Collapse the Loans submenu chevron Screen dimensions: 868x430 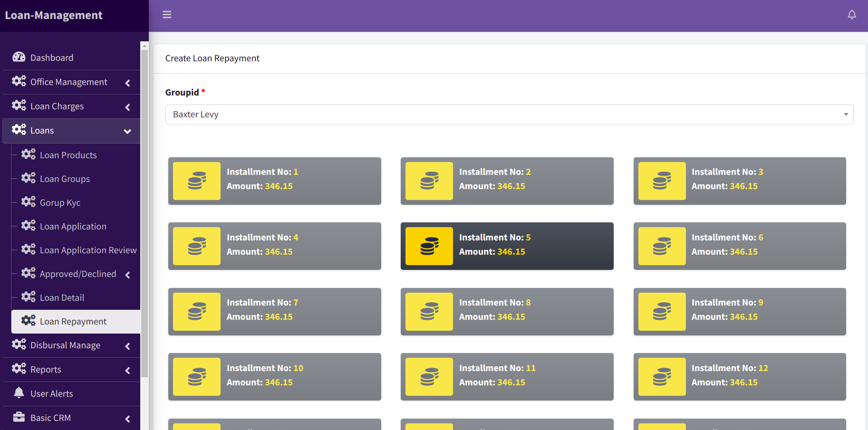(x=127, y=131)
